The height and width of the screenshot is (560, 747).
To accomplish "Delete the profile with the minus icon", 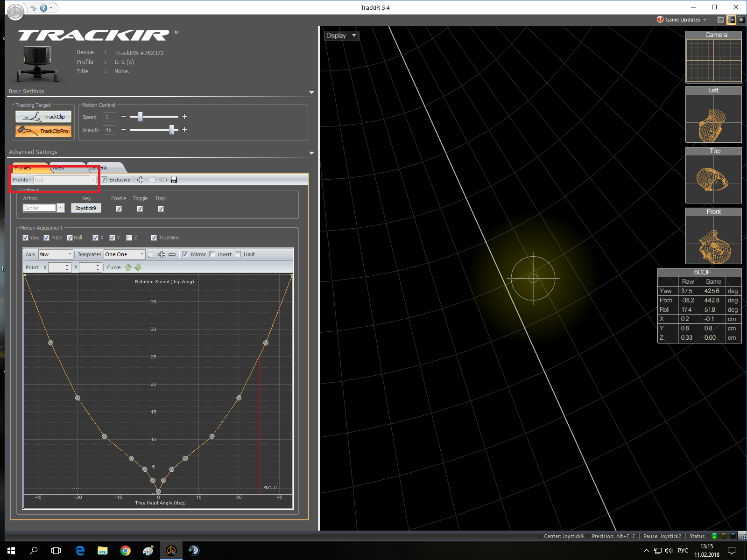I will tap(163, 180).
